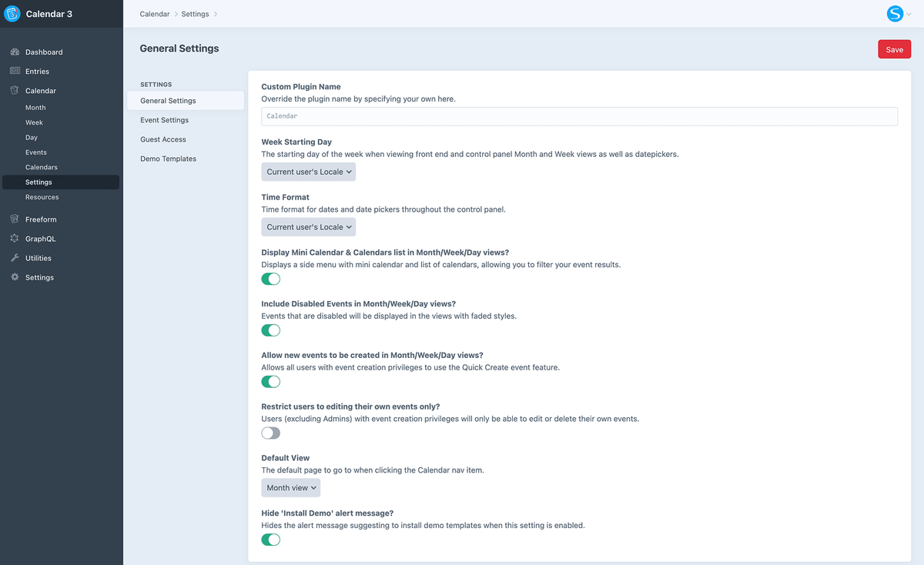Screen dimensions: 924x565
Task: Turn off Hide 'Install Demo' alert toggle
Action: 271,540
